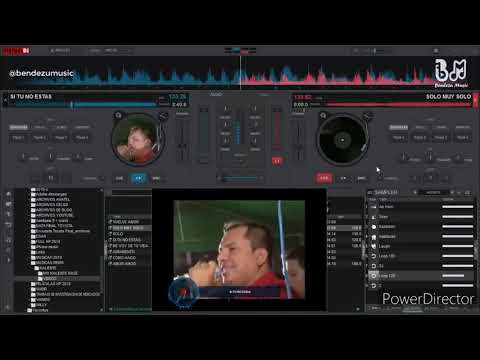Image resolution: width=480 pixels, height=360 pixels.
Task: Trigger Pad 1 on the left deck
Action: coord(18,137)
